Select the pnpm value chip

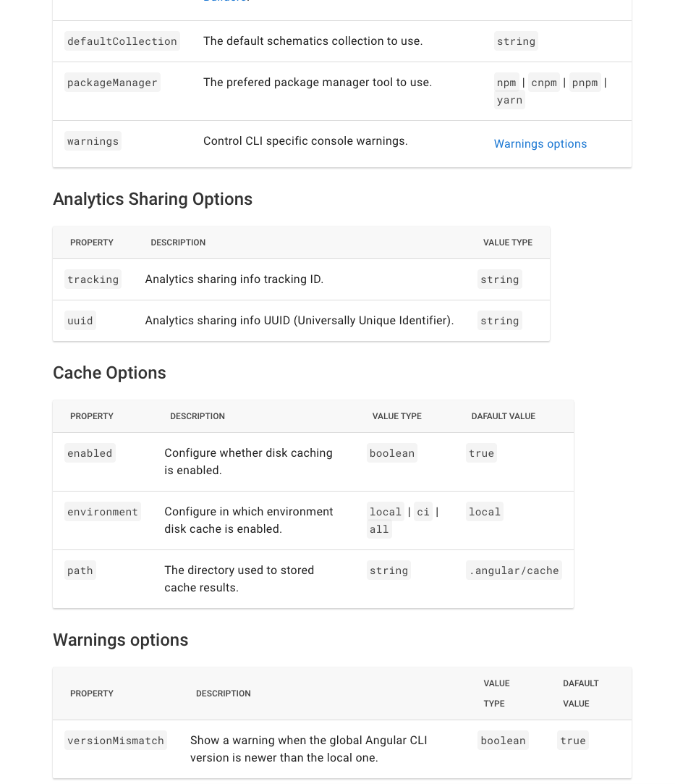click(585, 83)
